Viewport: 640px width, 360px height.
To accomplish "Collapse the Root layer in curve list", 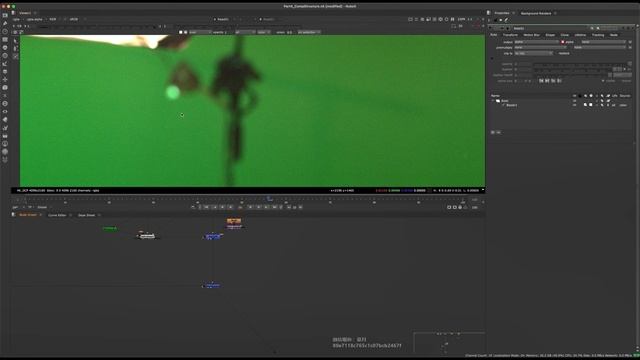I will click(x=493, y=100).
